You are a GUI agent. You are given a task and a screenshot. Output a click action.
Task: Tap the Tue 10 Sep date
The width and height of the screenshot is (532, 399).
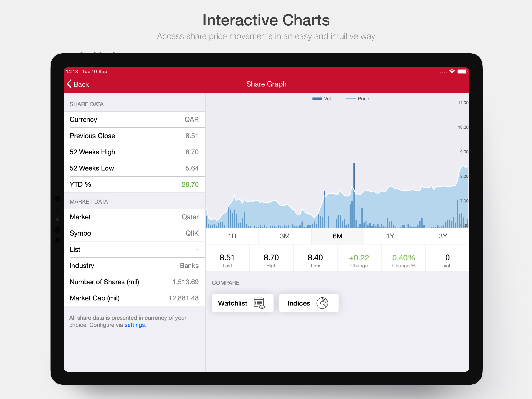coord(94,72)
